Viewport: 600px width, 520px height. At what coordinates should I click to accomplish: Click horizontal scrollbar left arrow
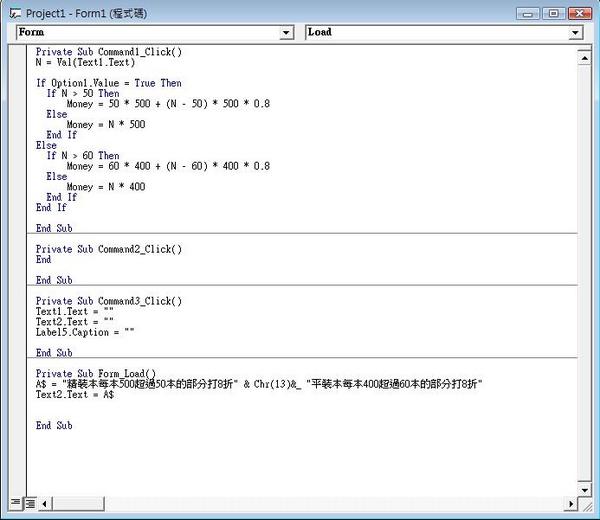(x=45, y=504)
